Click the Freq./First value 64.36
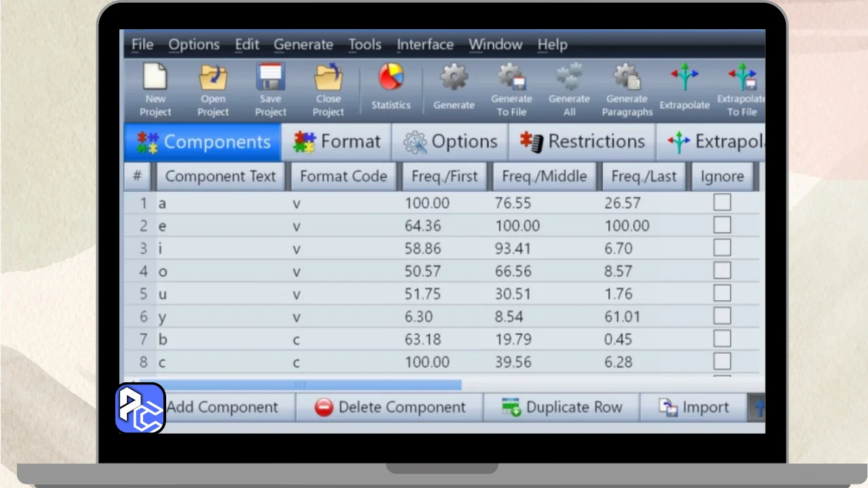868x488 pixels. (422, 226)
